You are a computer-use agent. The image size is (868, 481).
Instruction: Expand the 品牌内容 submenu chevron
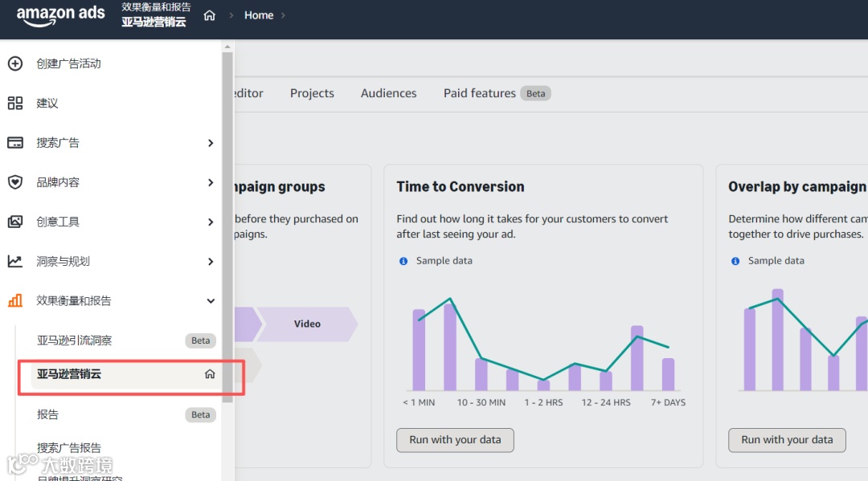[211, 182]
